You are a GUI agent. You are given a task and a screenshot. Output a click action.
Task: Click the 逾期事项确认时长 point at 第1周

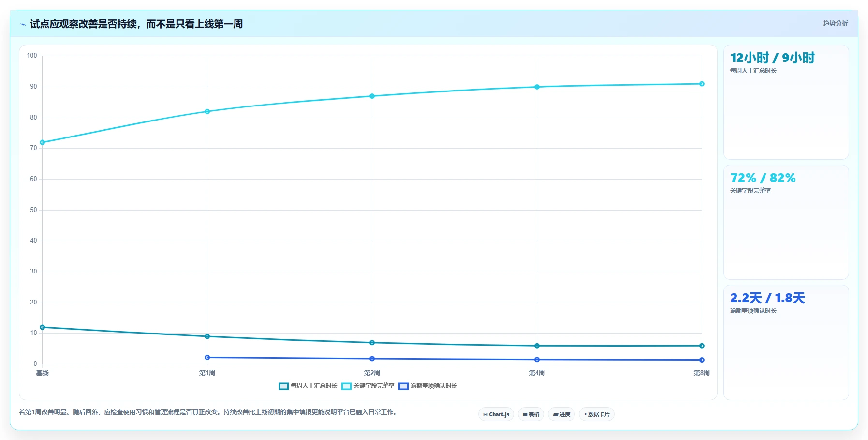[207, 357]
